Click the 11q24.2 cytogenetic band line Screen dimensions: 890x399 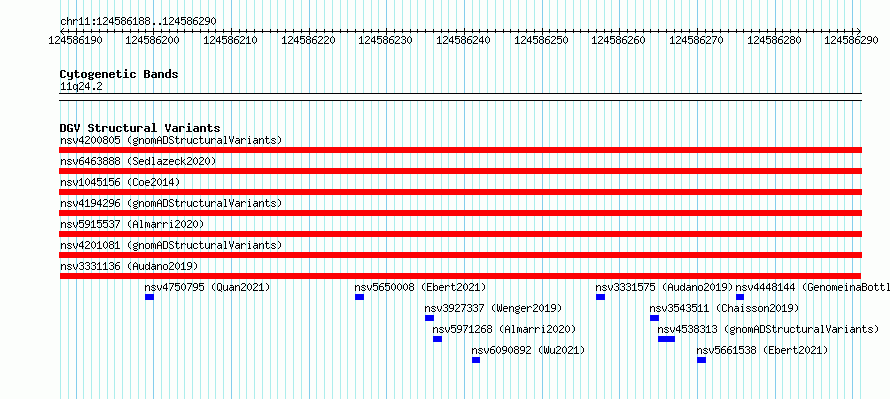pos(460,96)
